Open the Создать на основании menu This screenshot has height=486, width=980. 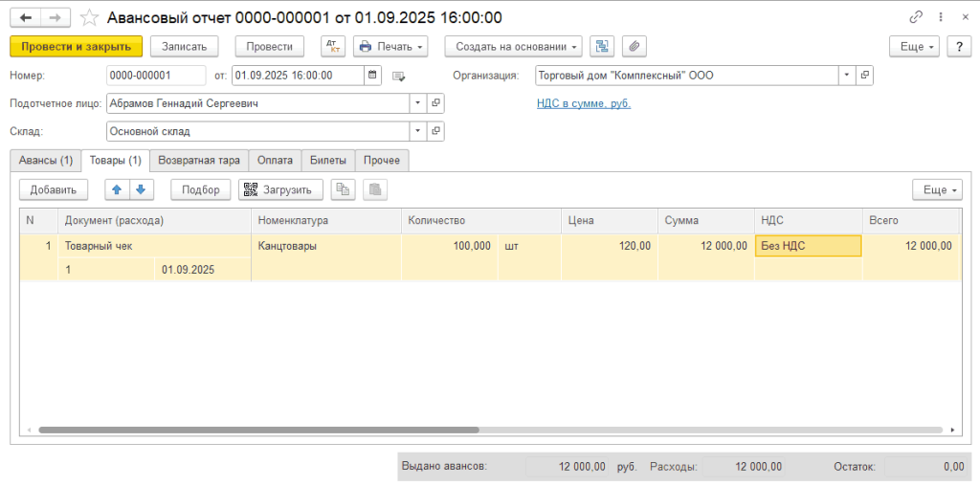(x=513, y=46)
